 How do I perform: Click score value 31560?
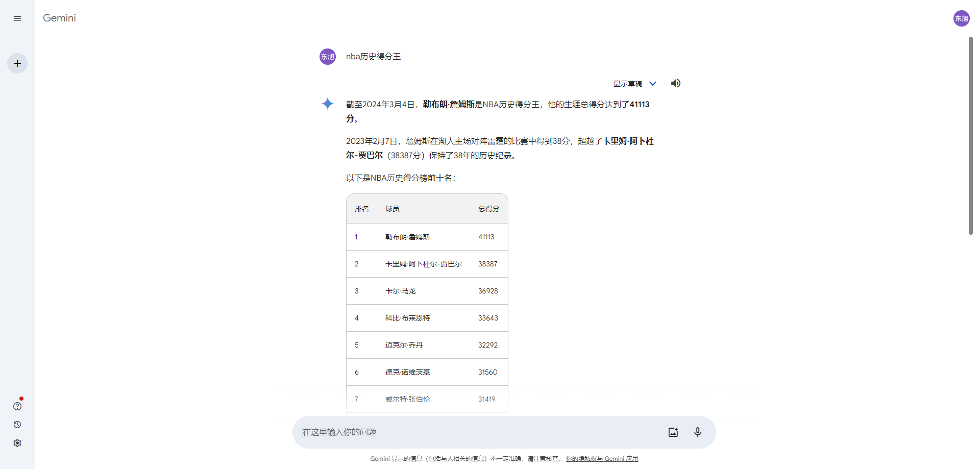tap(488, 372)
